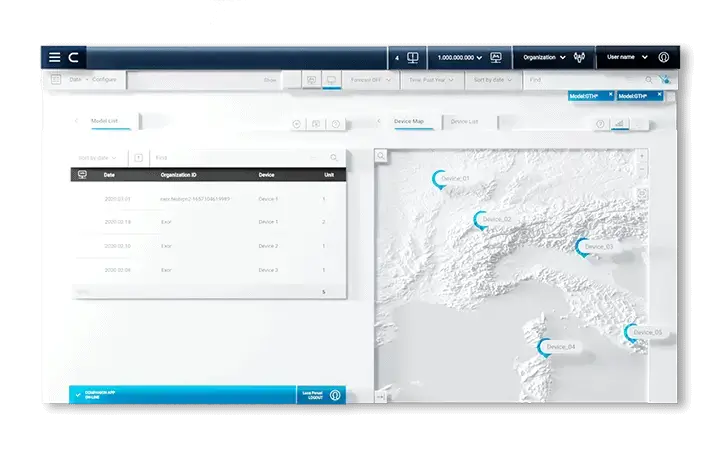The image size is (721, 450).
Task: Click the zoom-in plus button on the map
Action: [x=641, y=156]
